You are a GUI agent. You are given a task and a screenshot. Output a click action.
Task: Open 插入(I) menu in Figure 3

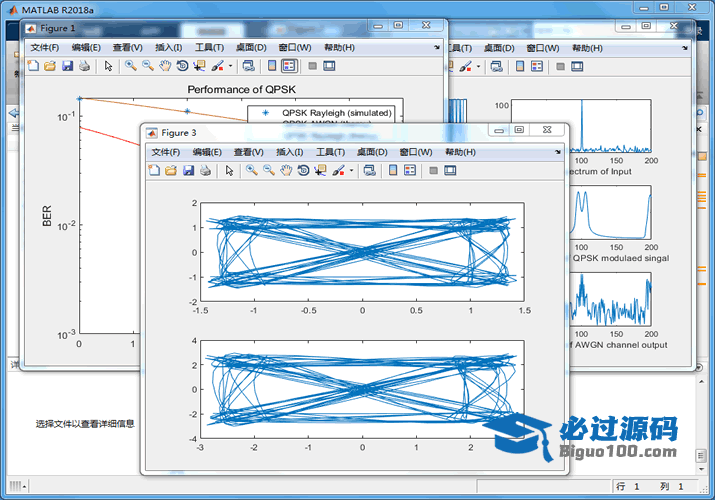coord(290,152)
